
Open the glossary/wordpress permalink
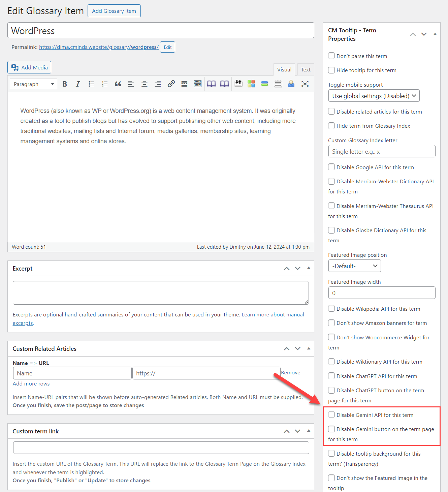[x=99, y=47]
